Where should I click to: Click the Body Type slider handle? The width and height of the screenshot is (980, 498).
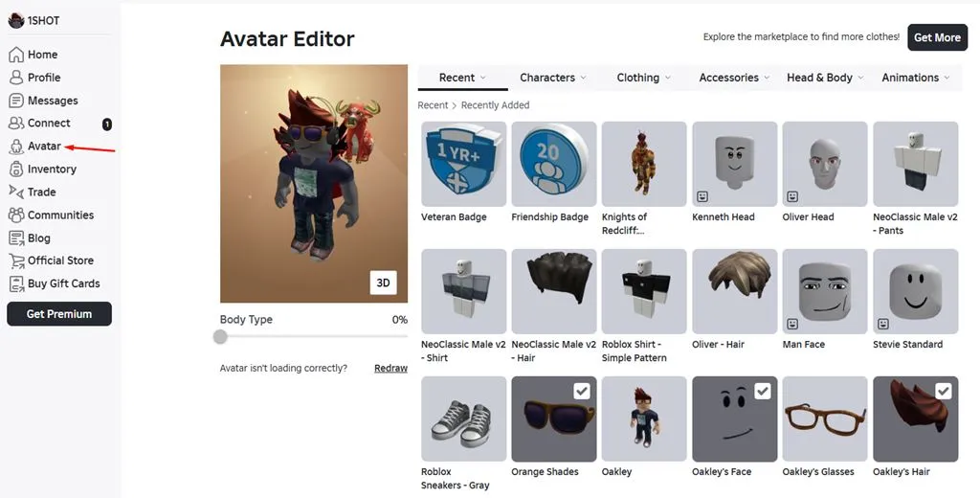point(221,336)
